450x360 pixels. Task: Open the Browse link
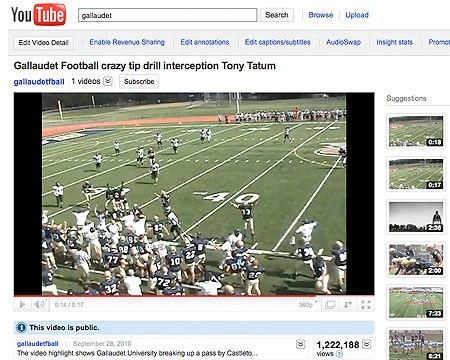tap(321, 15)
